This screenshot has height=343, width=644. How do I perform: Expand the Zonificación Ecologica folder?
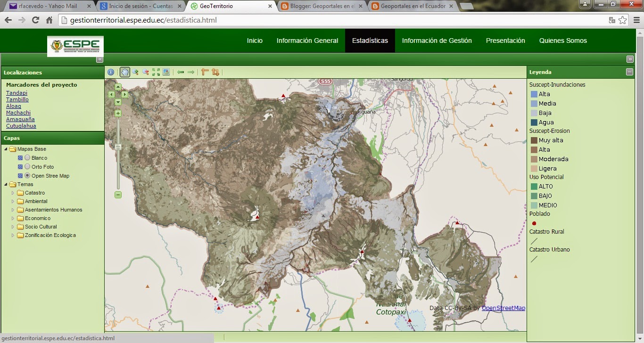(x=13, y=236)
